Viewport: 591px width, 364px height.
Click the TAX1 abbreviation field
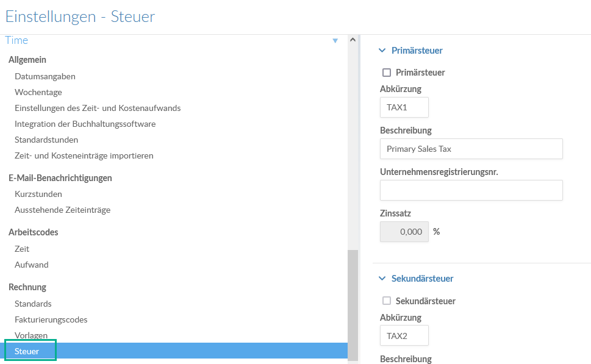click(404, 107)
